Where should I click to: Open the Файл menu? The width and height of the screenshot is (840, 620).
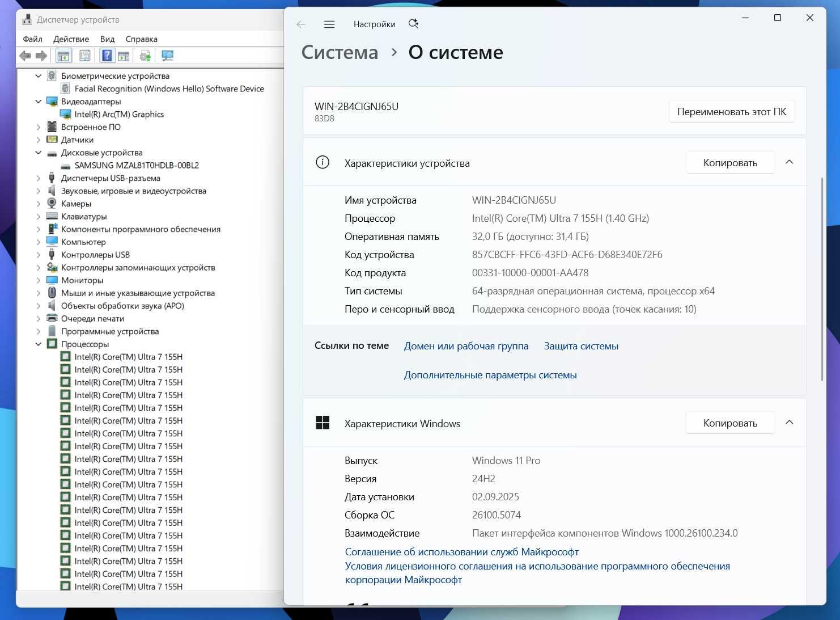[32, 39]
